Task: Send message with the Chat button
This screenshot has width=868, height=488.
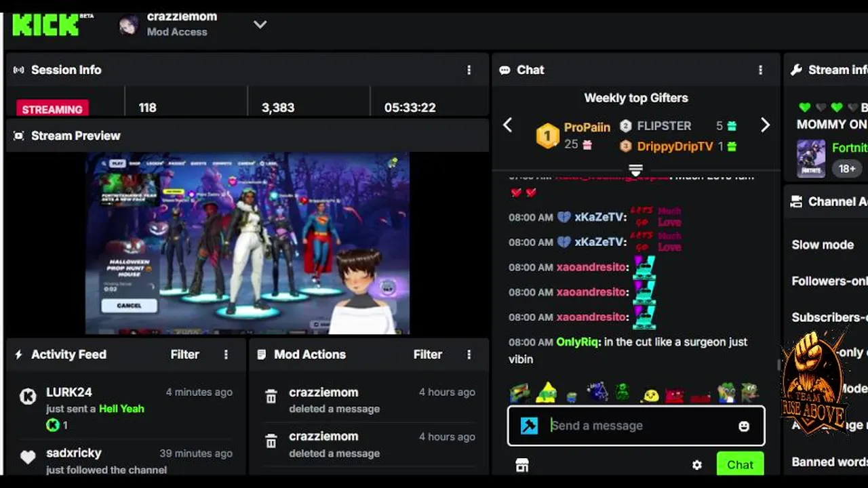Action: (x=740, y=464)
